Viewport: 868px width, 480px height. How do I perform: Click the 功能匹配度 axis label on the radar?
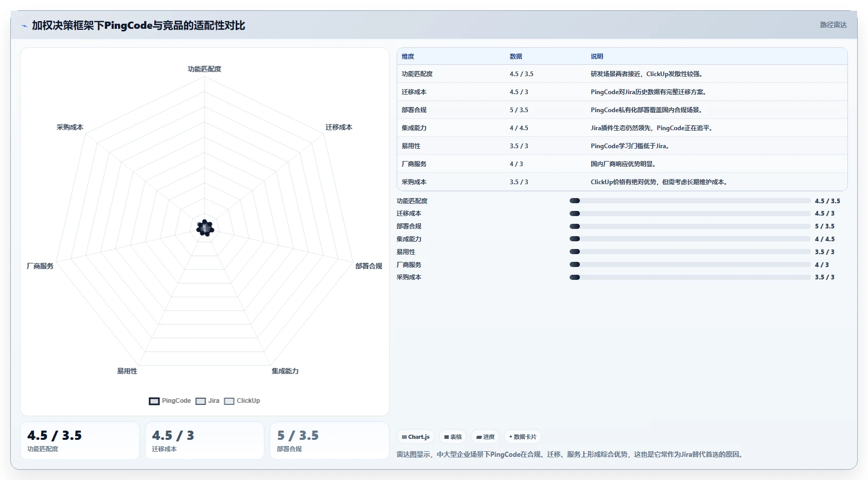click(204, 69)
